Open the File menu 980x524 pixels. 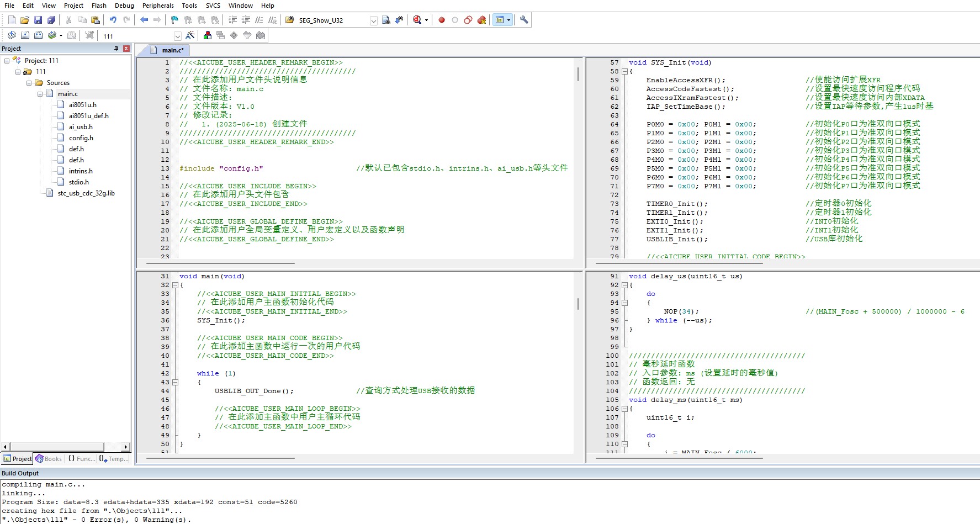tap(9, 6)
